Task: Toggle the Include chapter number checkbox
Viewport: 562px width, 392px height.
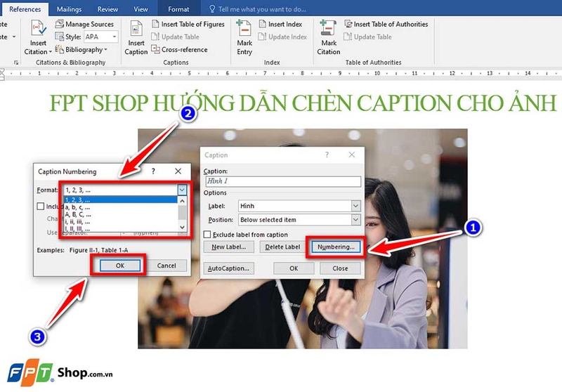Action: click(41, 206)
